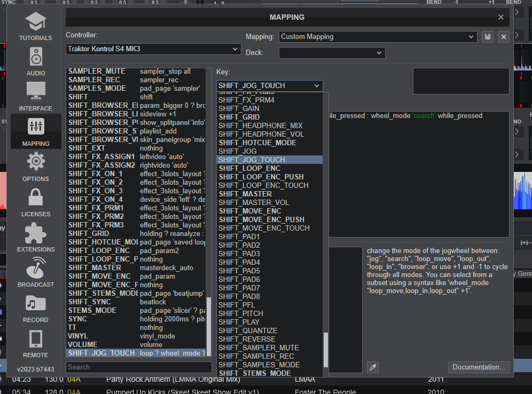Select the STEMS_MODE pad_page 'slicer' row
532x394 pixels.
(x=136, y=311)
